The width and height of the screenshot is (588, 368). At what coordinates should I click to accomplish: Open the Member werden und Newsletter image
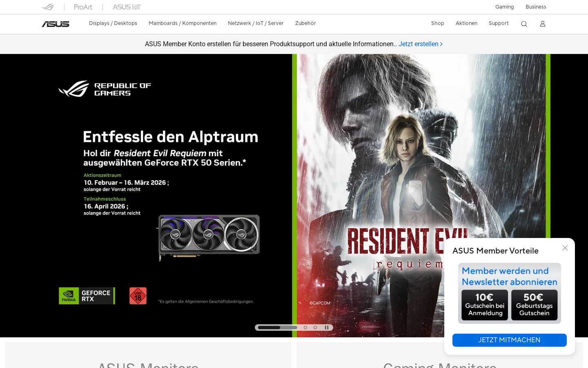click(510, 293)
